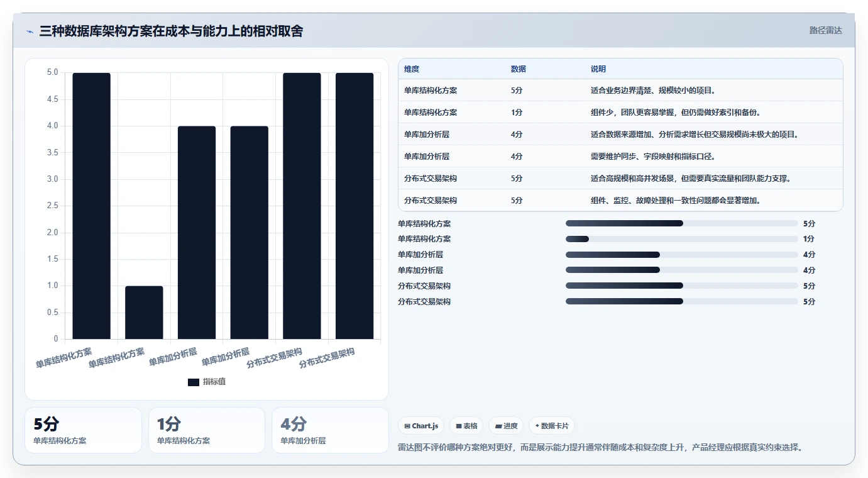Click the 0.5 y-axis tick label
Screen dimensions: 868x478
52,313
